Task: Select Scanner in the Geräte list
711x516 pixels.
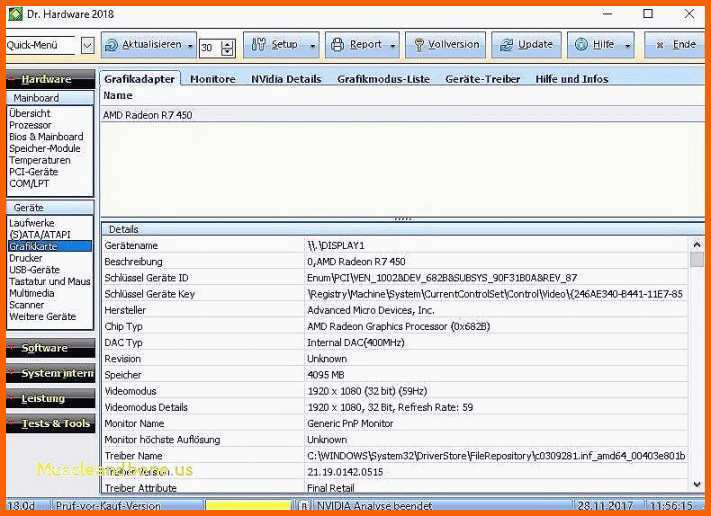Action: point(27,306)
